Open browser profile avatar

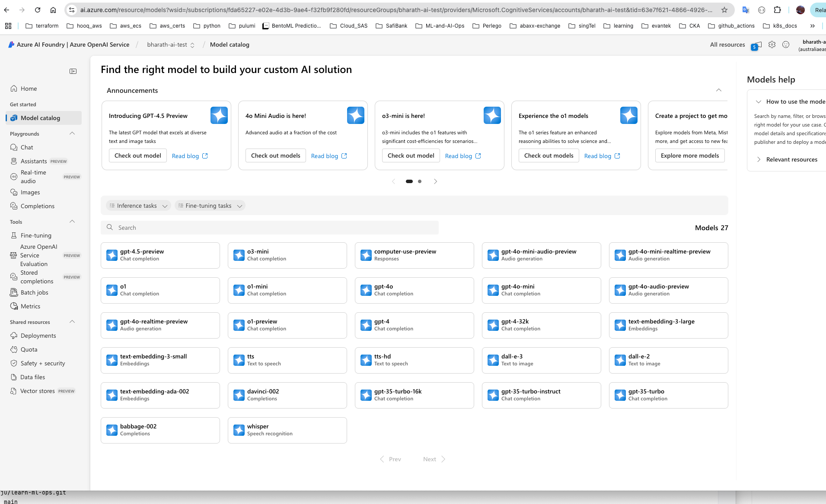pos(800,10)
